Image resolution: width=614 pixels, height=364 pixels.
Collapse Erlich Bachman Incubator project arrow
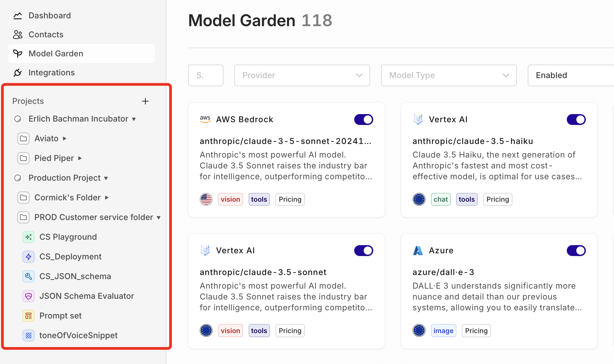[x=134, y=119]
